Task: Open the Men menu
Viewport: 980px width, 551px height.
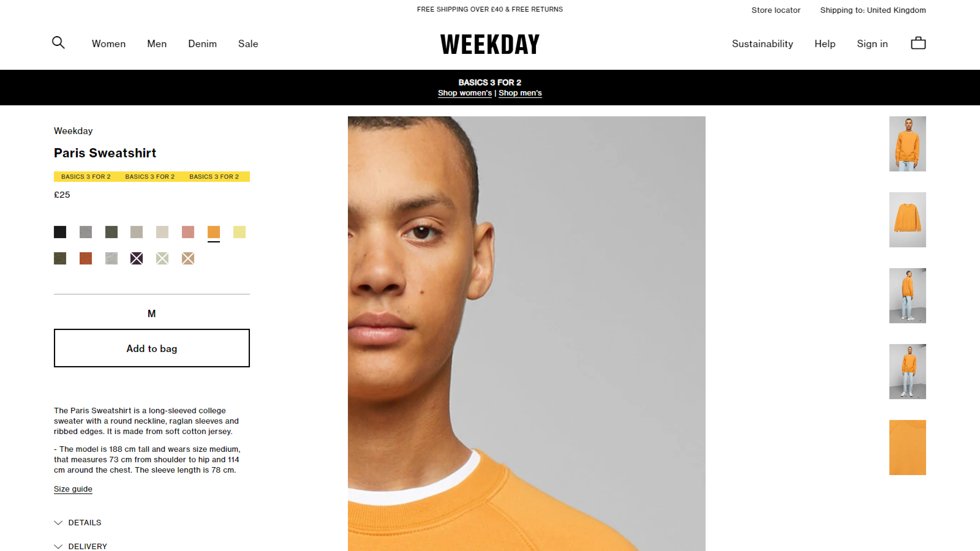Action: click(x=157, y=44)
